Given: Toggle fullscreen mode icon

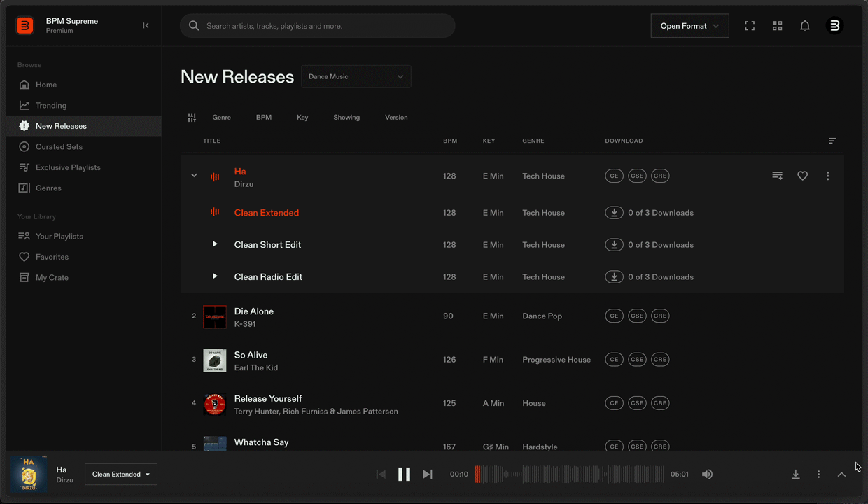Looking at the screenshot, I should point(750,26).
